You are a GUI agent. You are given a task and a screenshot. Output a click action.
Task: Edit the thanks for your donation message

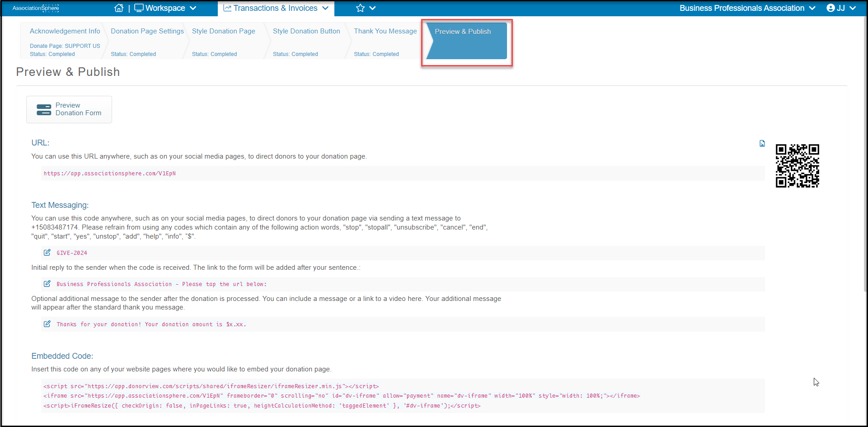pyautogui.click(x=47, y=324)
